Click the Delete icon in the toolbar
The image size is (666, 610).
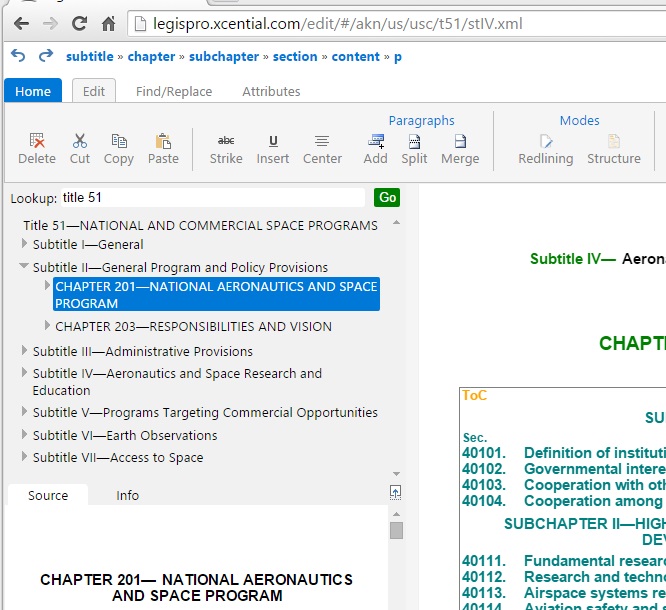pos(37,142)
